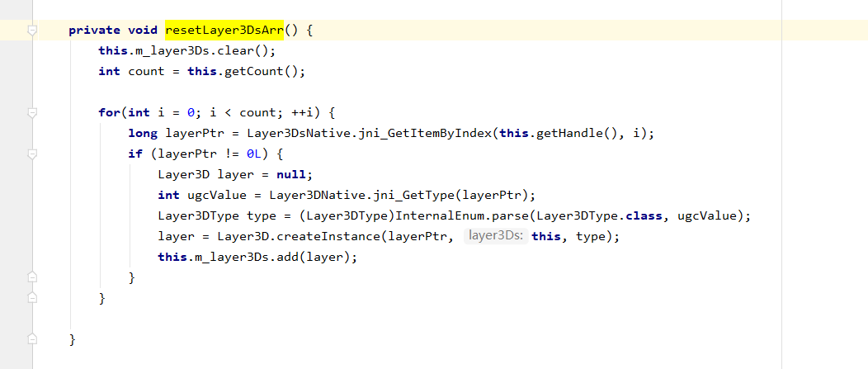
Task: Click the 'layer3Ds:' parameter name hint
Action: 497,236
